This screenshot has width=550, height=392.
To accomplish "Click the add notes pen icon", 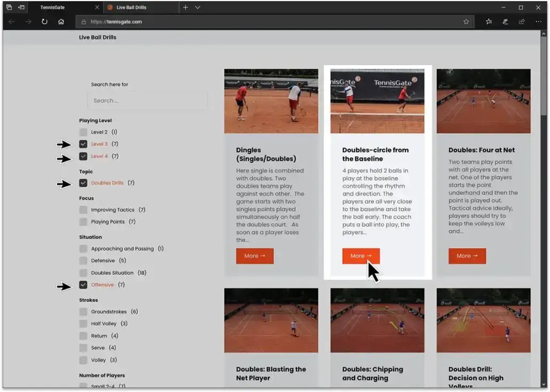I will pyautogui.click(x=505, y=22).
